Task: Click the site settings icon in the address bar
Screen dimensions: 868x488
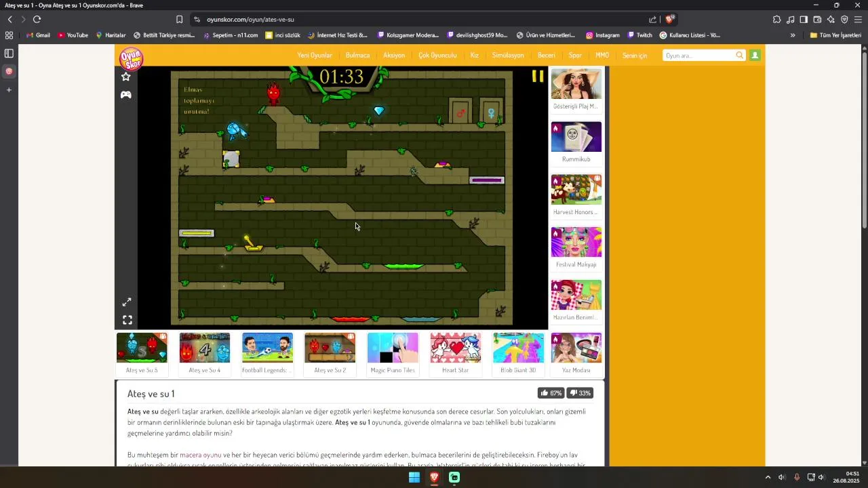Action: coord(197,20)
